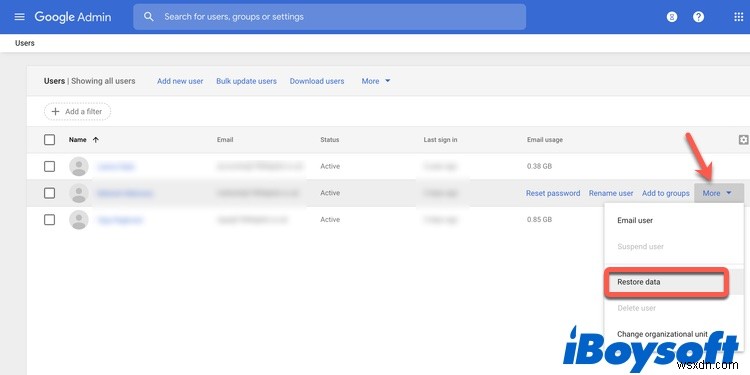The image size is (750, 375).
Task: Click the Email usage column header
Action: click(x=545, y=140)
